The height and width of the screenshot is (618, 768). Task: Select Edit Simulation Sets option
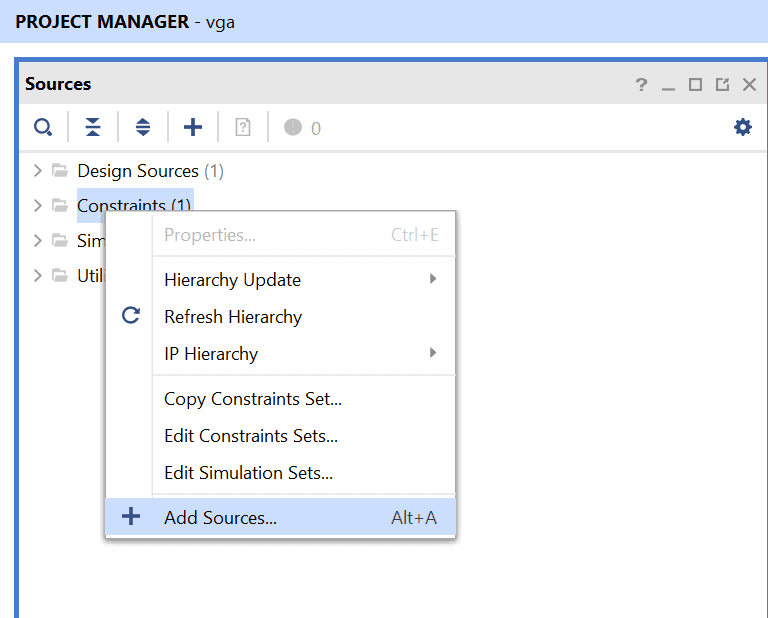tap(248, 473)
